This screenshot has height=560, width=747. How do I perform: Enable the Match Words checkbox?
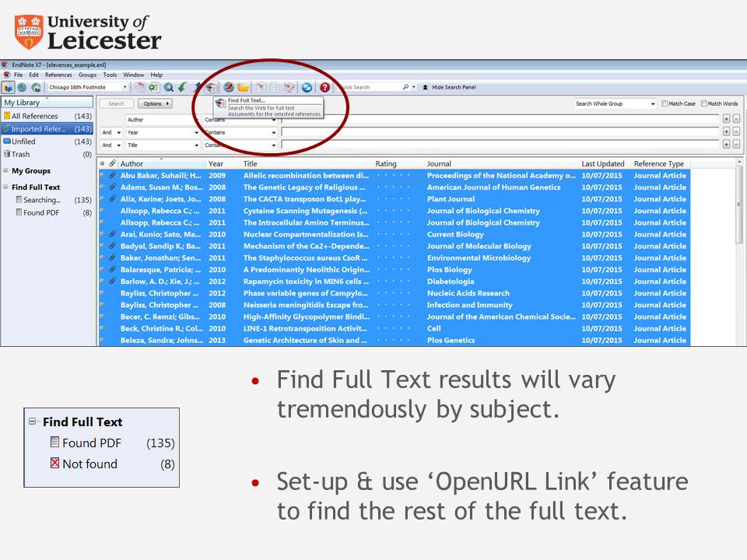pos(703,104)
